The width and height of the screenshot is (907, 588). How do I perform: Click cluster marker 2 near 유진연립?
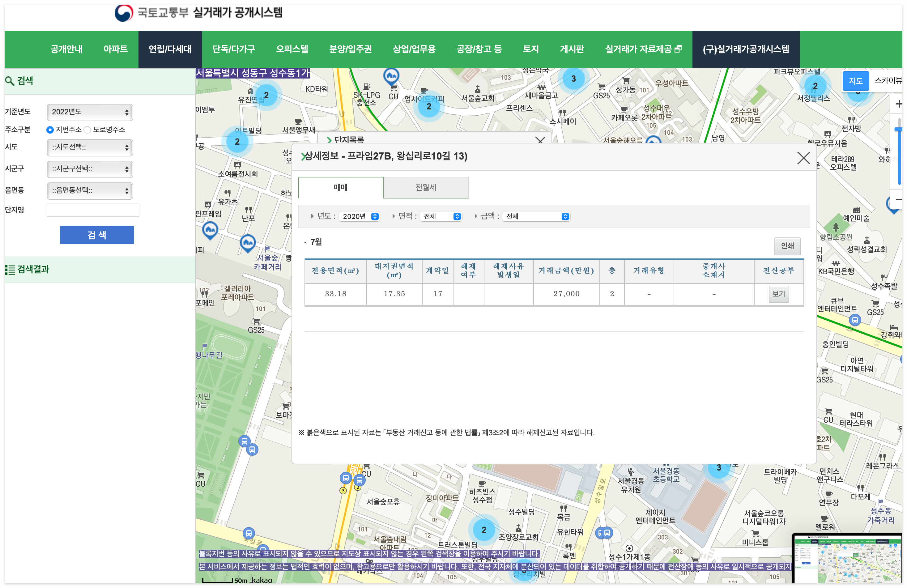[266, 95]
